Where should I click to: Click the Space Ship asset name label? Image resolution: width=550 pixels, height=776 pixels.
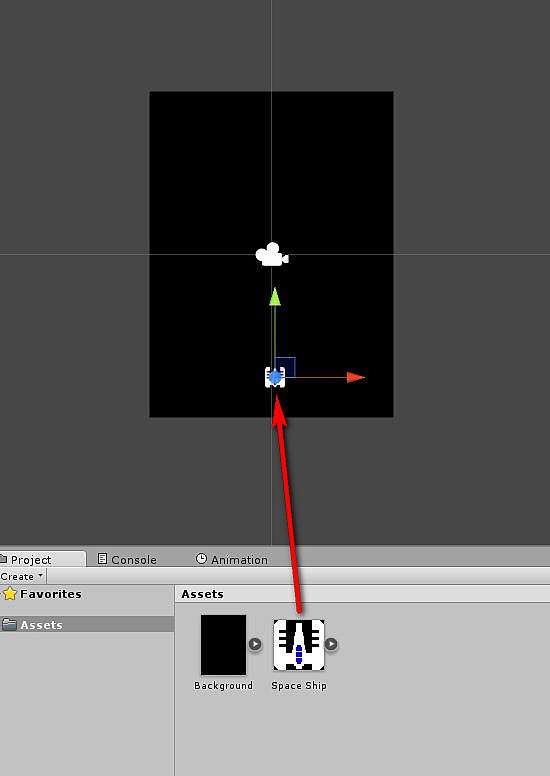(299, 686)
